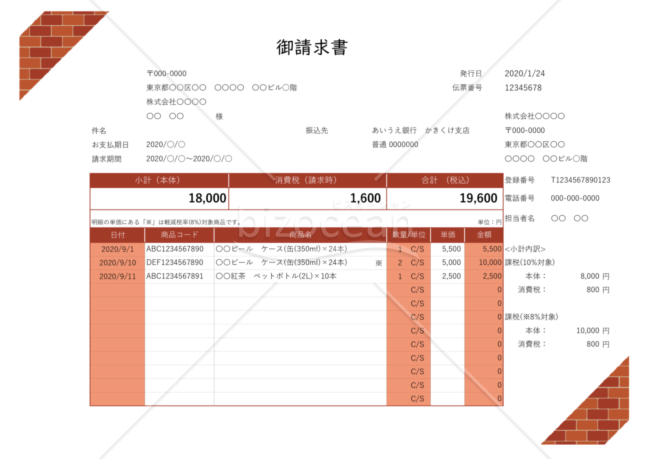
Task: Select the slip number 12345678
Action: point(523,87)
